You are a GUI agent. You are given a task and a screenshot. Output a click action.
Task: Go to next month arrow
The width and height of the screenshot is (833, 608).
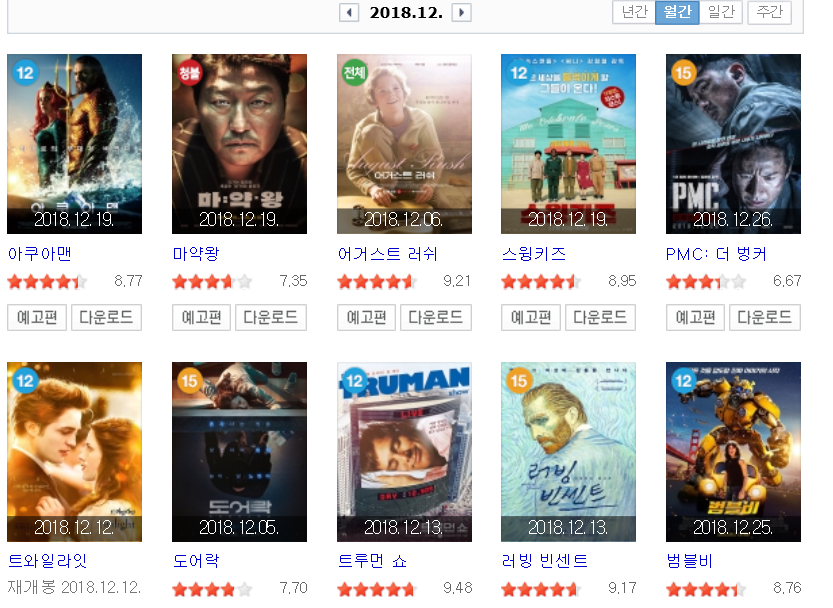[x=462, y=12]
